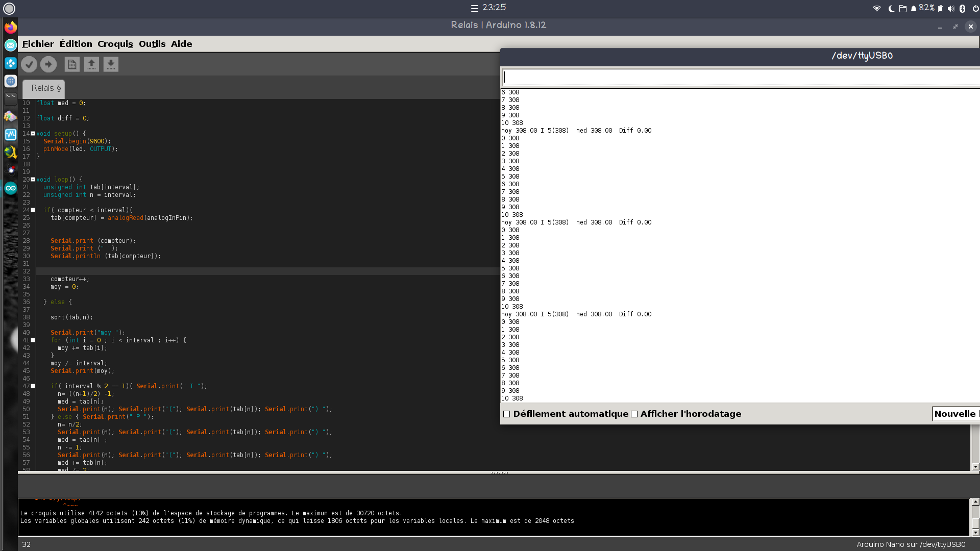980x551 pixels.
Task: Select the Relais sketch tab
Action: [x=43, y=88]
